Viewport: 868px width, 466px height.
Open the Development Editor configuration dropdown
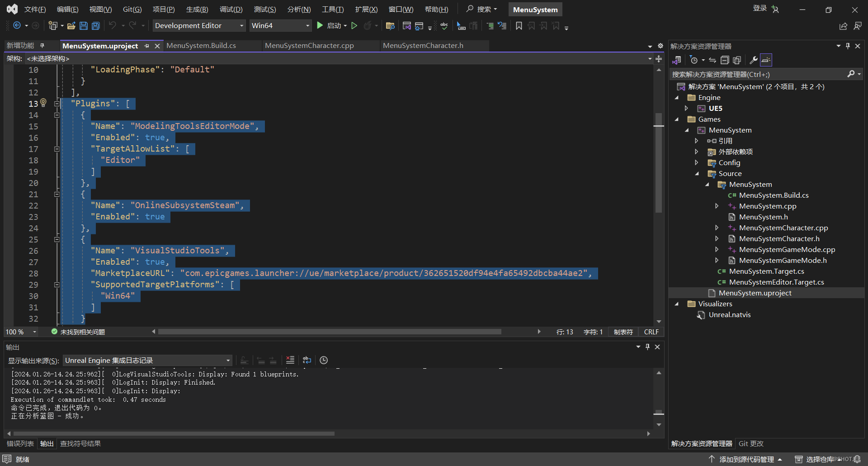pos(199,25)
